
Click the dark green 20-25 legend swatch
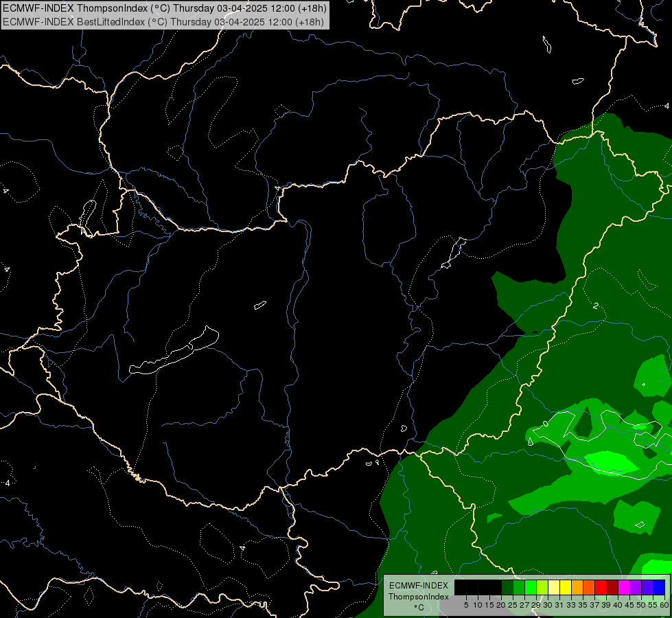pos(507,587)
